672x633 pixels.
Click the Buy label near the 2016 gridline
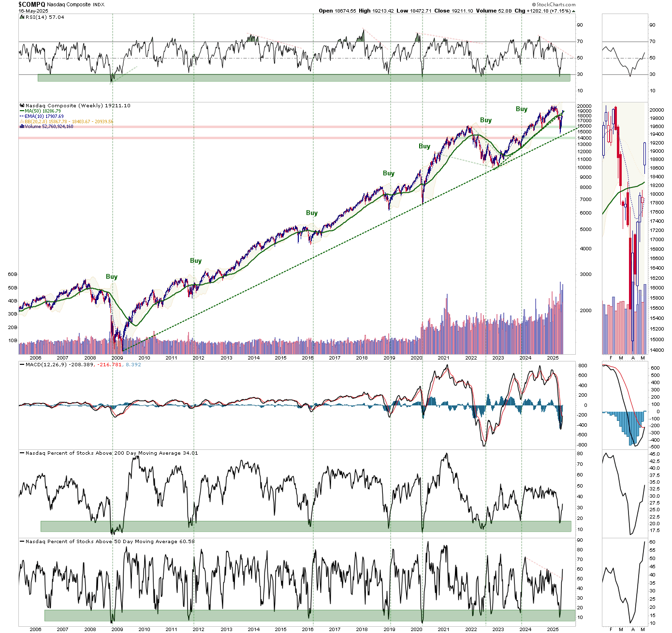[x=312, y=213]
